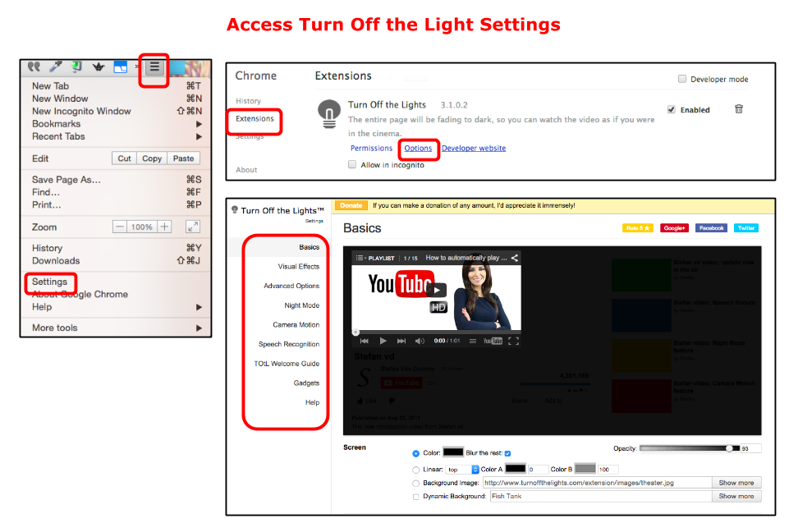The height and width of the screenshot is (532, 789).
Task: Open the Visual Effects settings tab
Action: [298, 267]
